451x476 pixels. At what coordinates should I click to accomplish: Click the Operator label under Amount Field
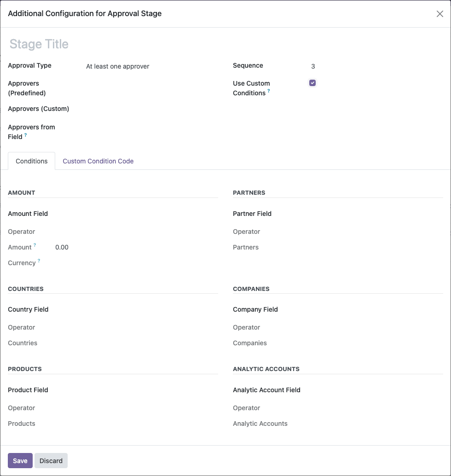[22, 232]
